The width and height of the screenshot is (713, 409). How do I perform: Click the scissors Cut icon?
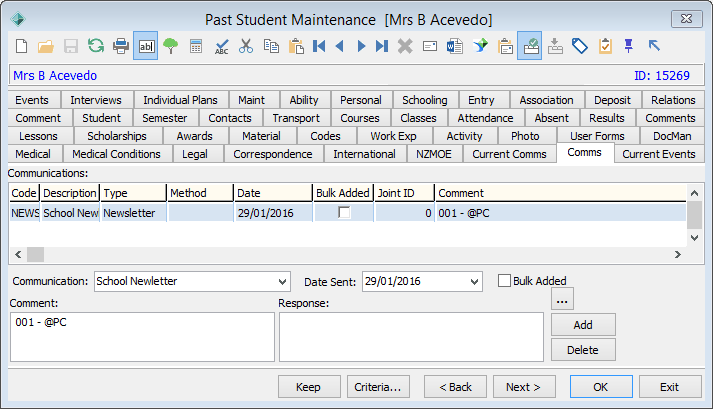(246, 46)
